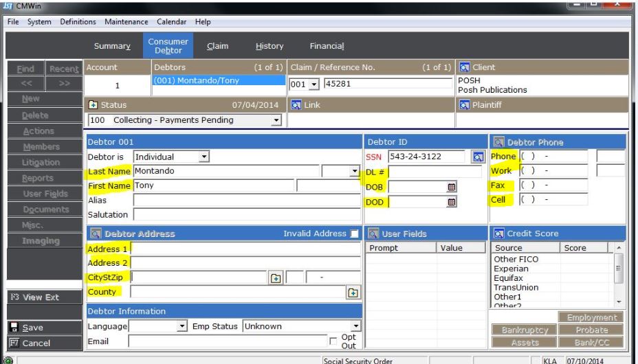The image size is (638, 364).
Task: Toggle the Invalid Address checkbox
Action: point(355,234)
